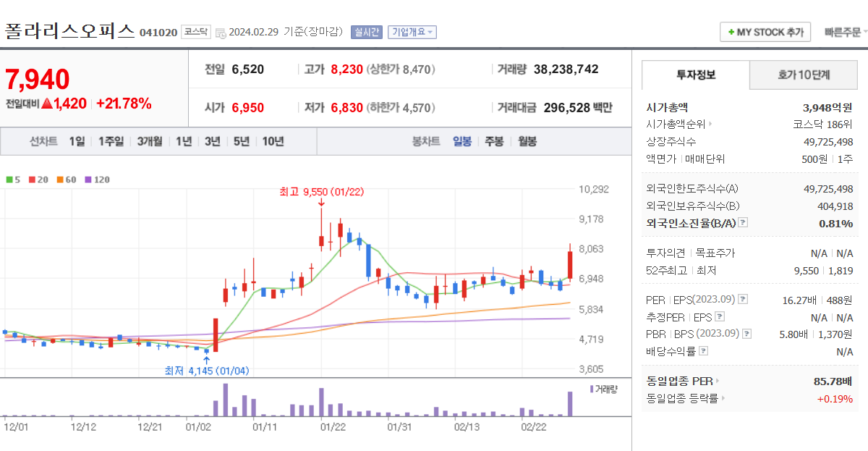The width and height of the screenshot is (868, 451).
Task: Click the orange 60-day moving average legend marker
Action: [x=59, y=180]
